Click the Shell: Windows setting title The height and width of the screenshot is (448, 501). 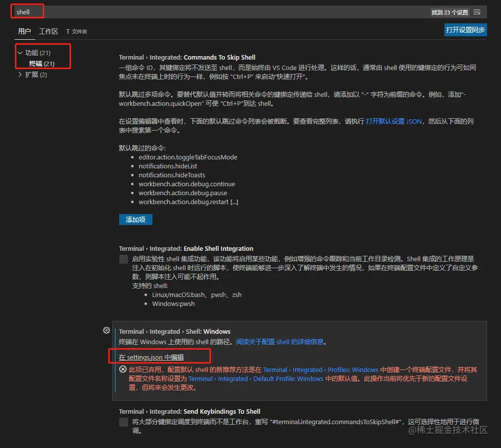[174, 332]
